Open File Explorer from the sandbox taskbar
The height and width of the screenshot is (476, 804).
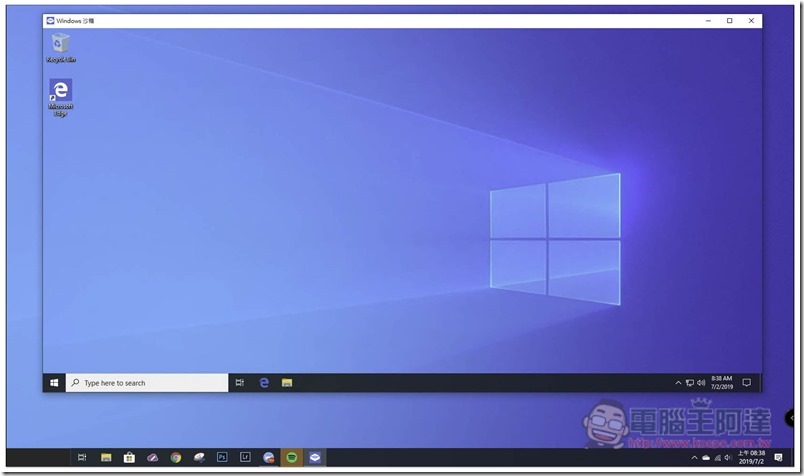point(287,383)
